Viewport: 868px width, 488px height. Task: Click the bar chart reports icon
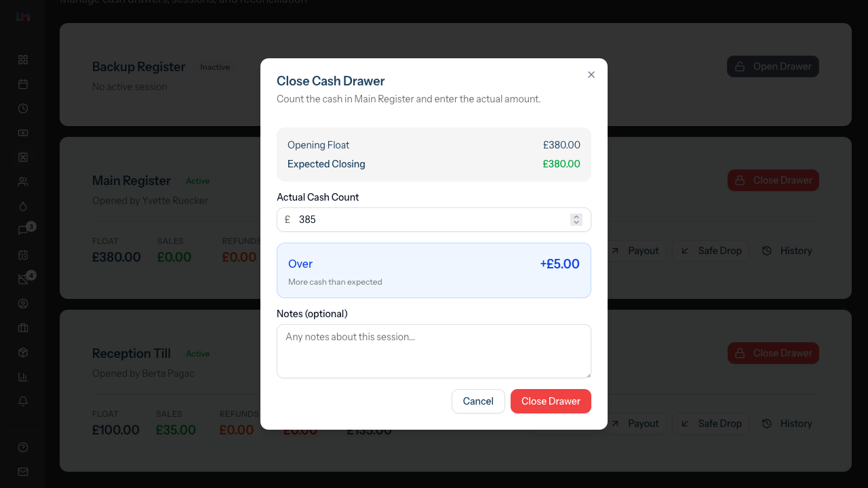tap(23, 377)
